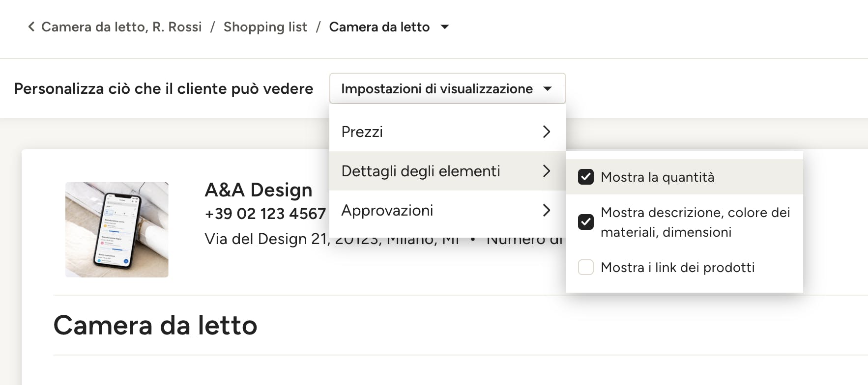
Task: Click the Mostra i link dei prodotti label
Action: point(678,267)
